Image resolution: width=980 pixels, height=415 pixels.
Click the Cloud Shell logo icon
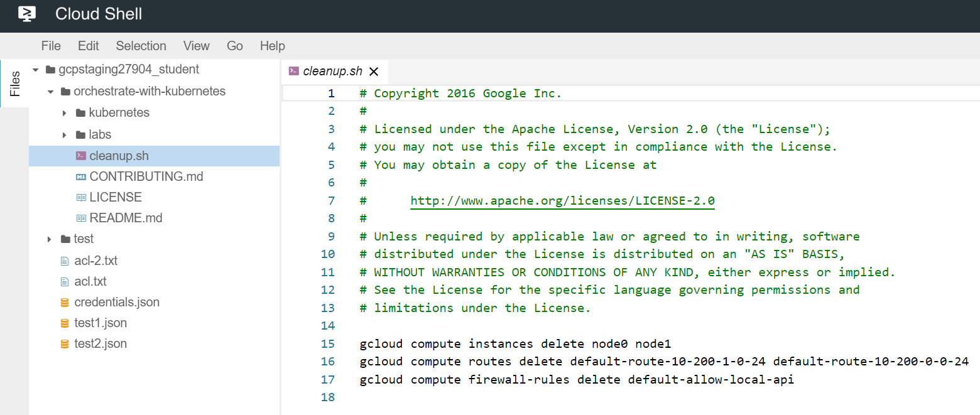26,14
